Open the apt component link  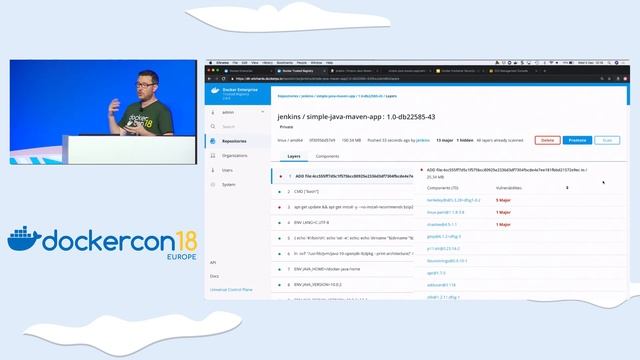(436, 273)
